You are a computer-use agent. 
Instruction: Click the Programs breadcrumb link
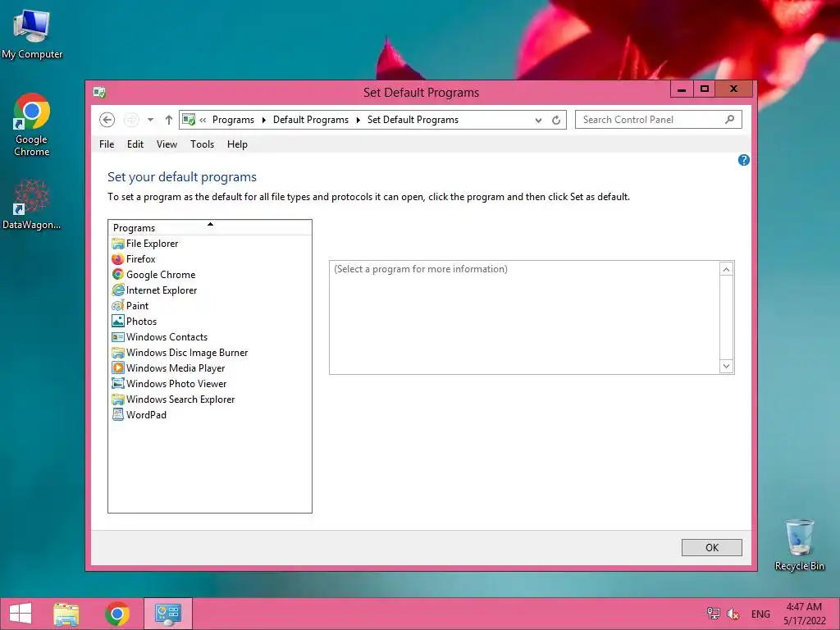pyautogui.click(x=233, y=120)
